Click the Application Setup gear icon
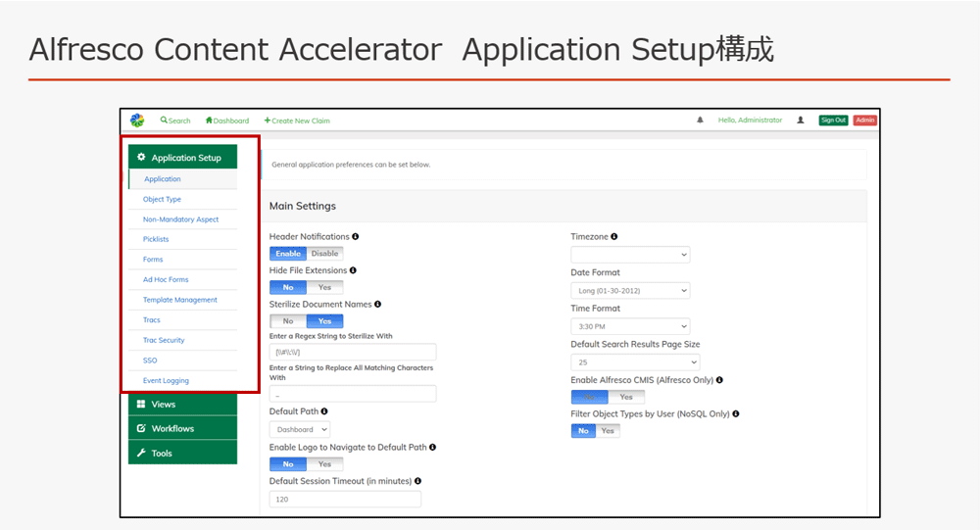 point(141,157)
